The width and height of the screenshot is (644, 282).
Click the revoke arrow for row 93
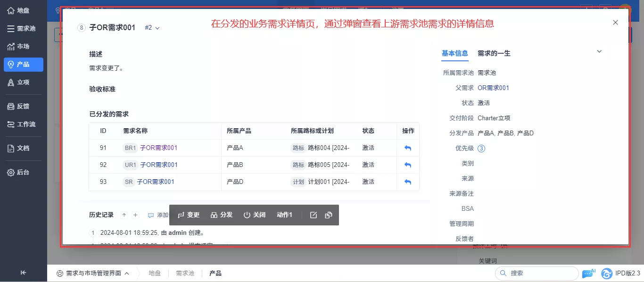click(x=408, y=182)
